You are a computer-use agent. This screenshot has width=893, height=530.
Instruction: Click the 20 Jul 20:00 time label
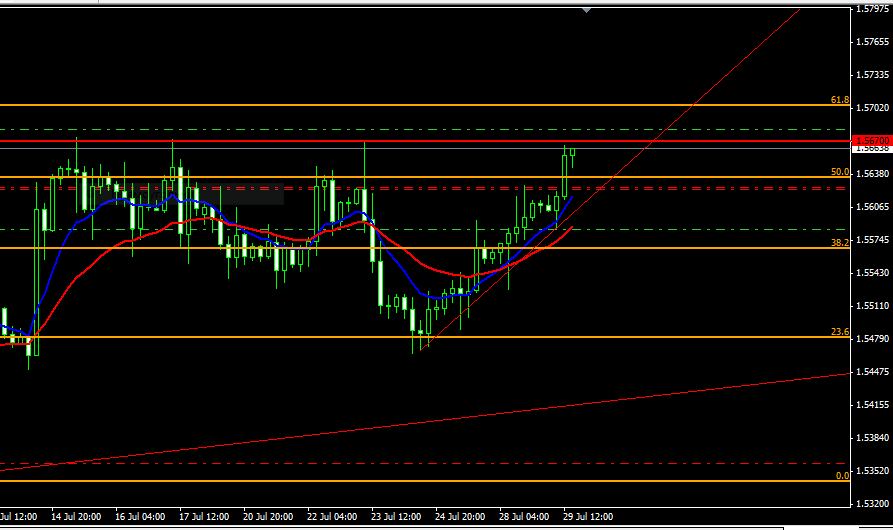click(268, 517)
